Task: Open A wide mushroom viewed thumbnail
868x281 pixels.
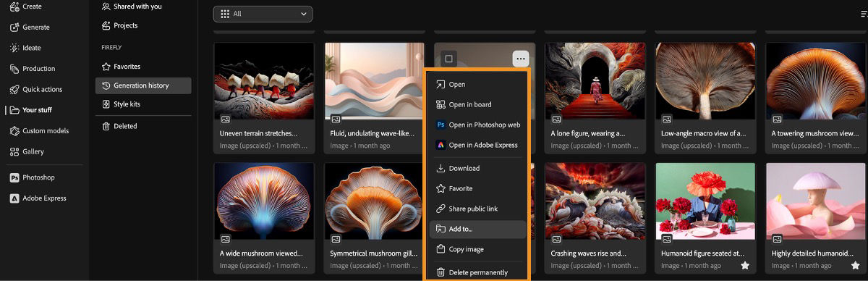Action: [x=264, y=201]
